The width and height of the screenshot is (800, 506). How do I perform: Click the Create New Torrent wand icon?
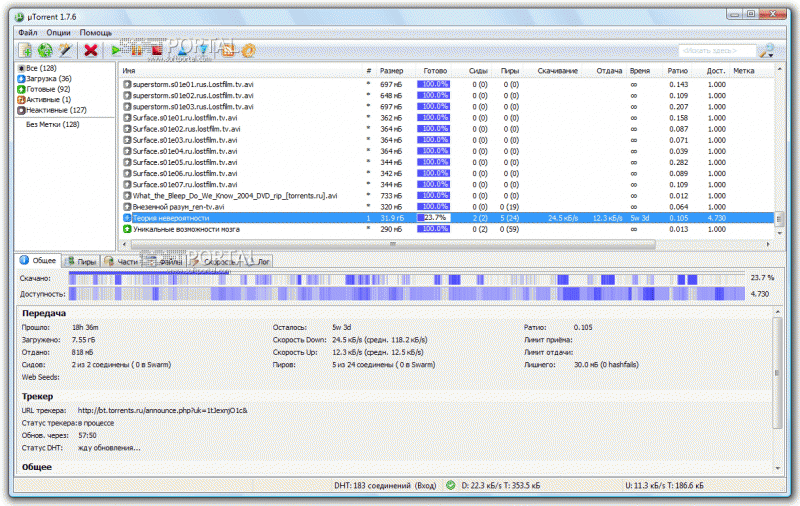click(65, 50)
